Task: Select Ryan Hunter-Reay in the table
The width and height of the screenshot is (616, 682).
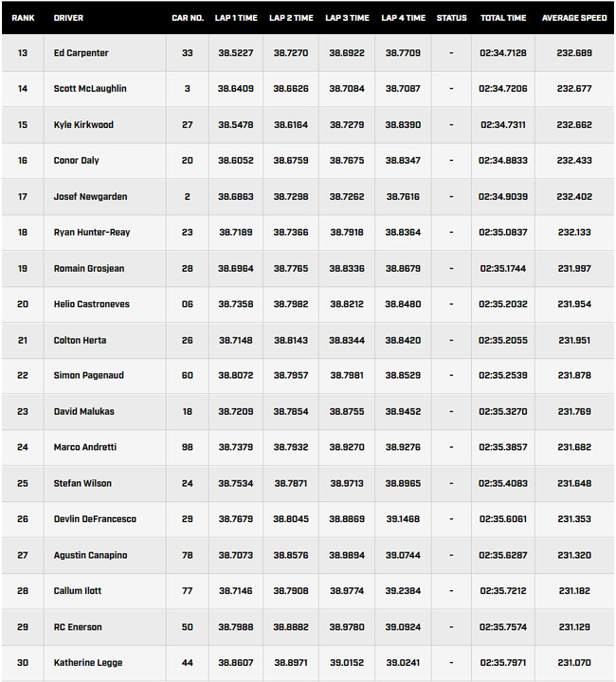Action: (x=92, y=232)
